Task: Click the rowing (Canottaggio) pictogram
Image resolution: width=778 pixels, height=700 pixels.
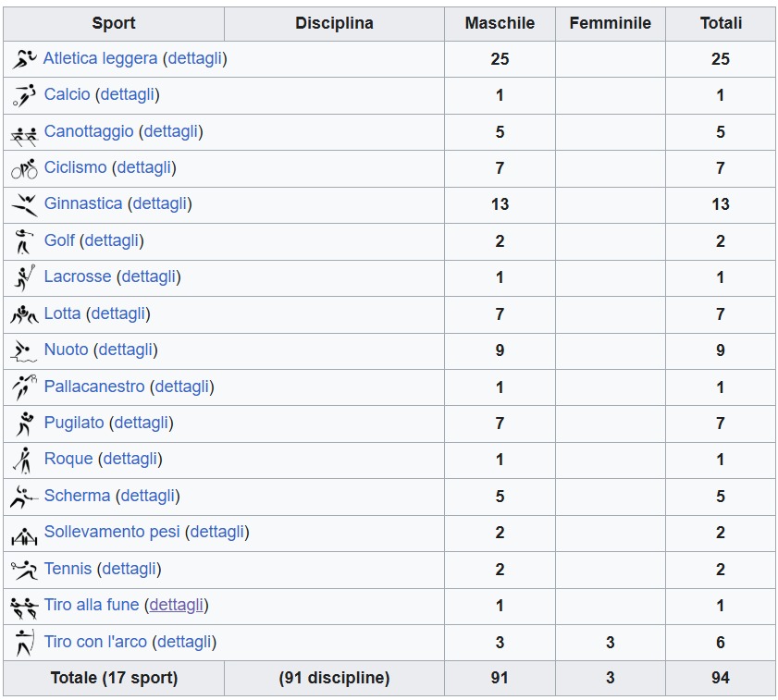Action: [x=24, y=137]
